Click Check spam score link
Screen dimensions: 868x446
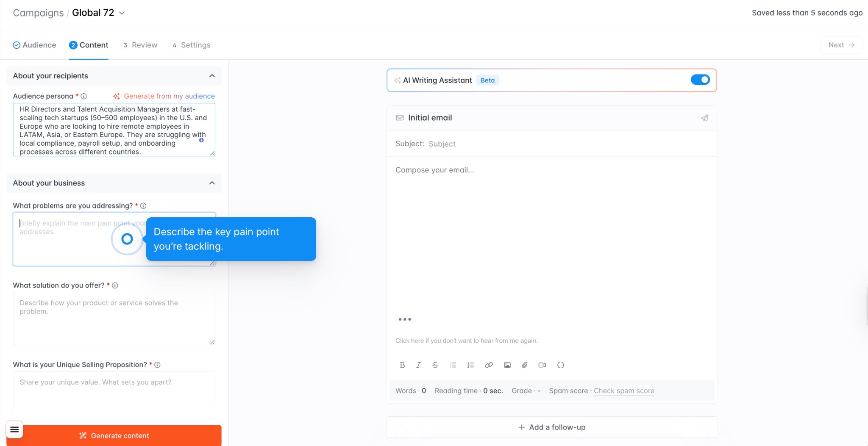[x=624, y=391]
